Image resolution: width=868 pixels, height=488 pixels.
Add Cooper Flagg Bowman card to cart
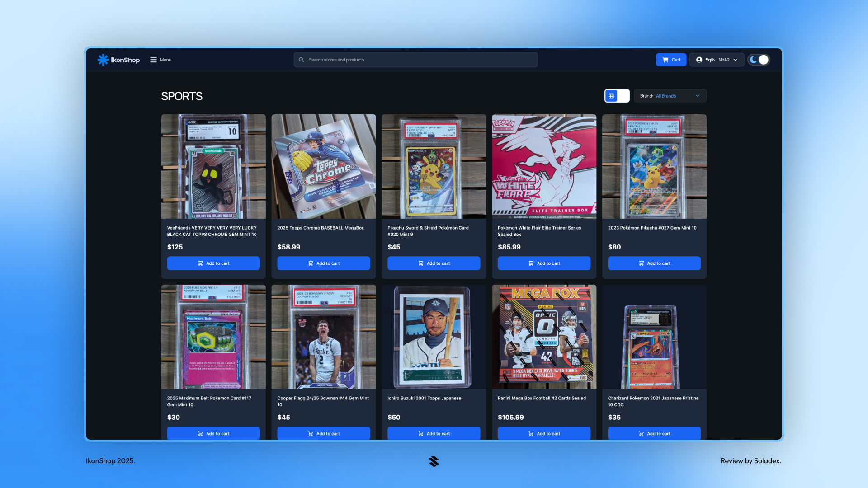pos(324,433)
